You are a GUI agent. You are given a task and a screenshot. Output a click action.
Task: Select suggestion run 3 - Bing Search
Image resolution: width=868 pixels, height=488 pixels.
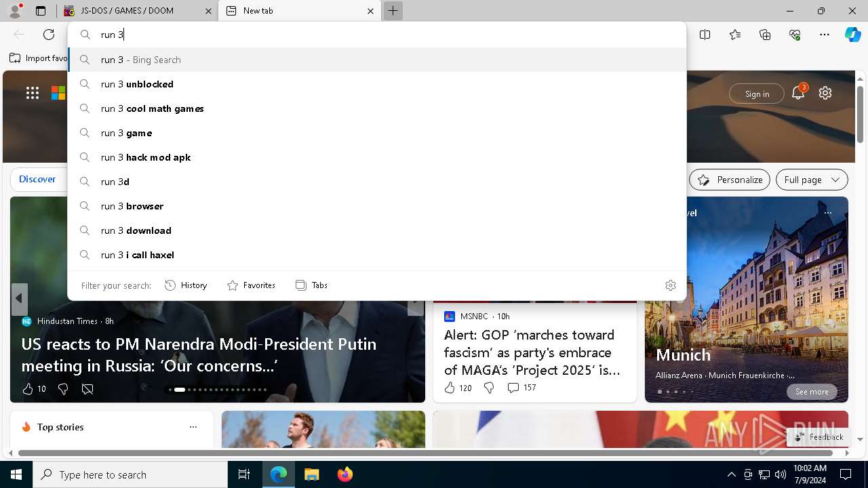click(377, 60)
